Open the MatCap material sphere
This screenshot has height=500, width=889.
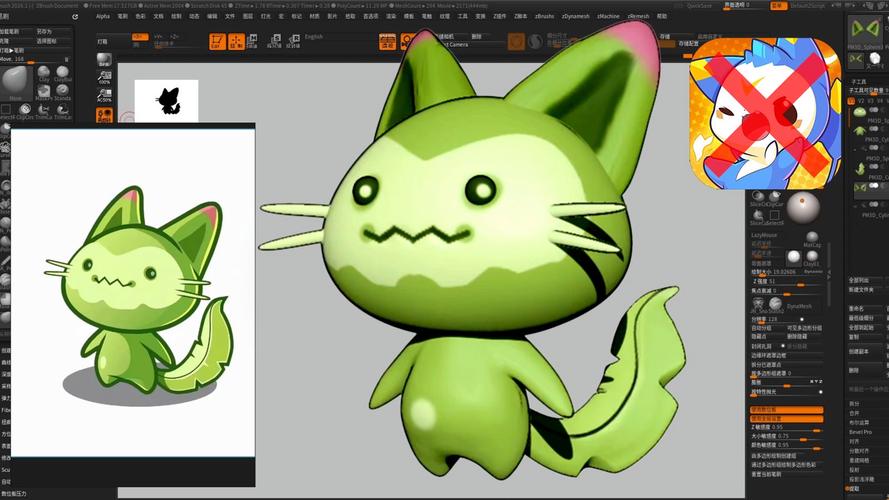[812, 239]
